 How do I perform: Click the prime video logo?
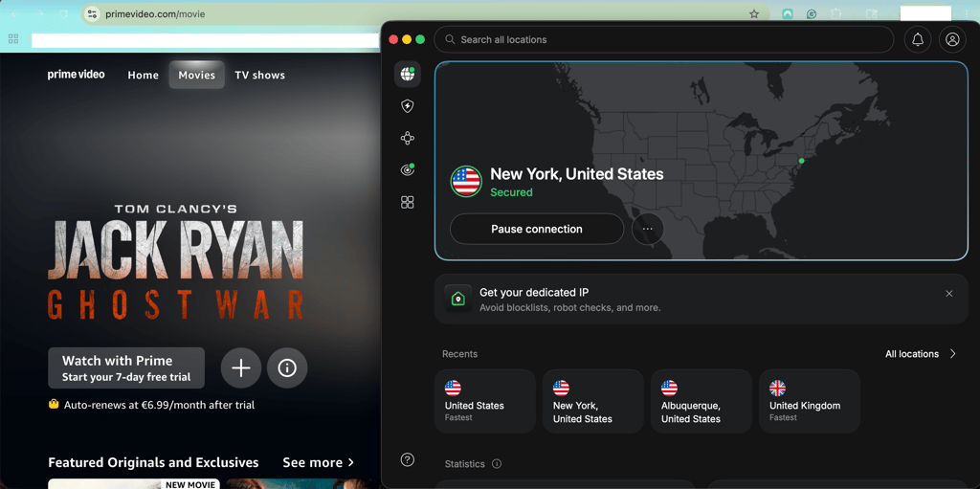pyautogui.click(x=77, y=75)
